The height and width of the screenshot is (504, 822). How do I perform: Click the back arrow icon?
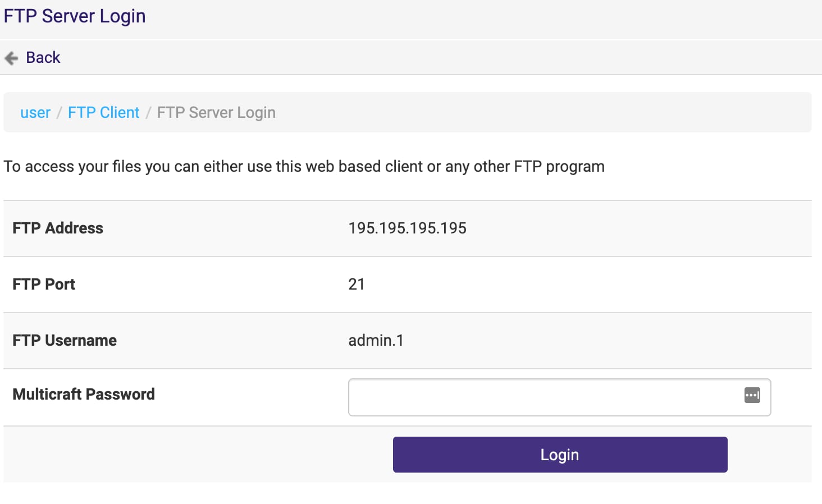click(x=11, y=58)
